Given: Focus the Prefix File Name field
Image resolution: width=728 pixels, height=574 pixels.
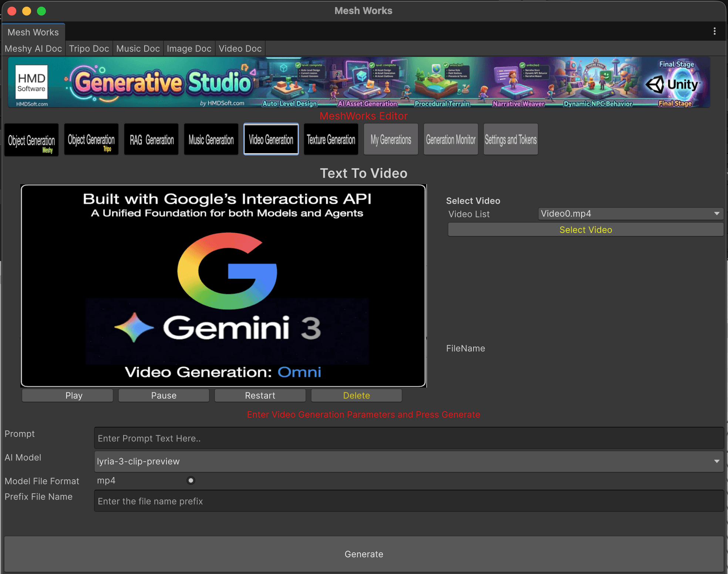Looking at the screenshot, I should click(409, 501).
